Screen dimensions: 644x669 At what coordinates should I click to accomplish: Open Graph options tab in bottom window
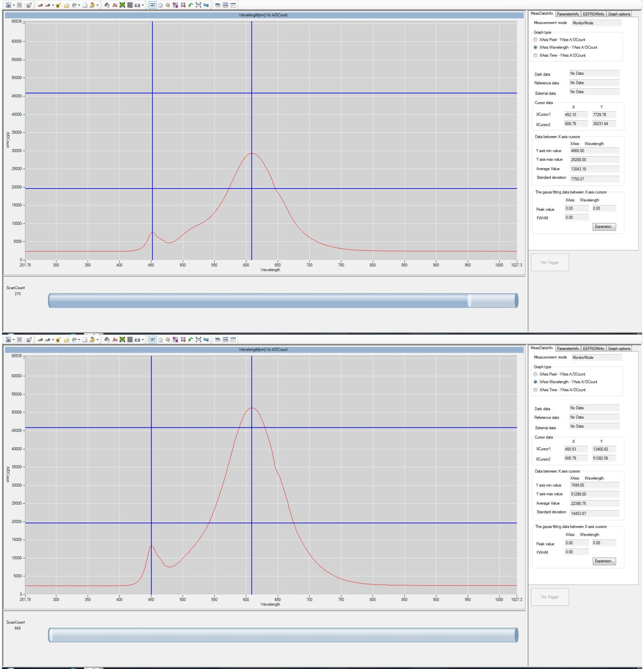pos(619,349)
